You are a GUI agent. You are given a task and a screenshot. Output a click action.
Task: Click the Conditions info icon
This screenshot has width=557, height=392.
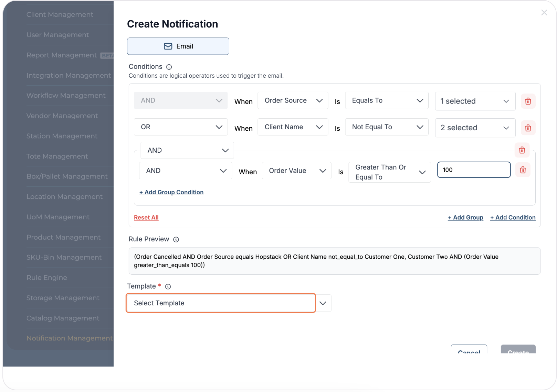(169, 67)
